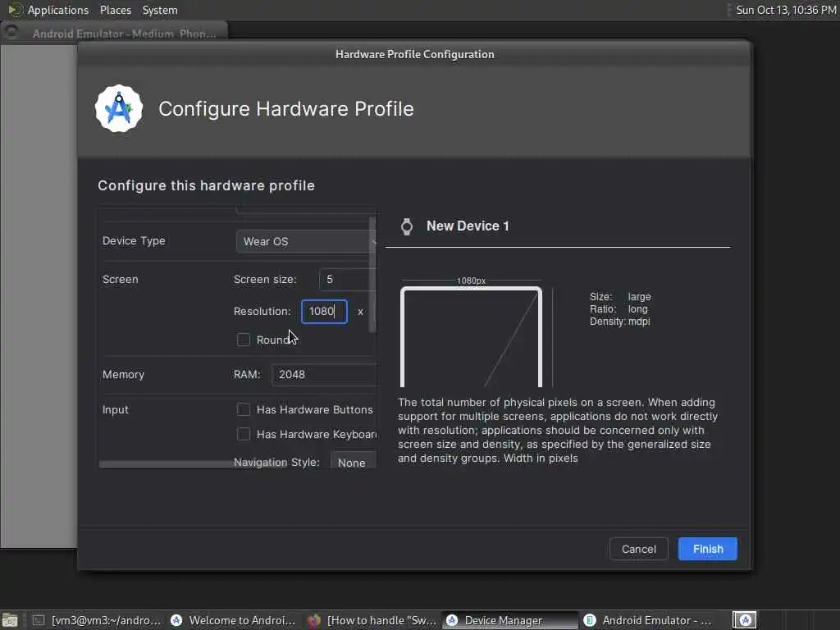Click the Memory label
Image resolution: width=840 pixels, height=630 pixels.
point(123,374)
